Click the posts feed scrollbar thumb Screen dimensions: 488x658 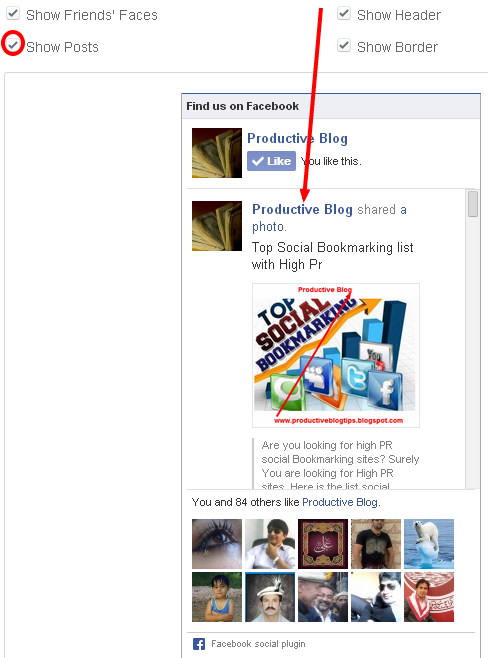click(473, 204)
